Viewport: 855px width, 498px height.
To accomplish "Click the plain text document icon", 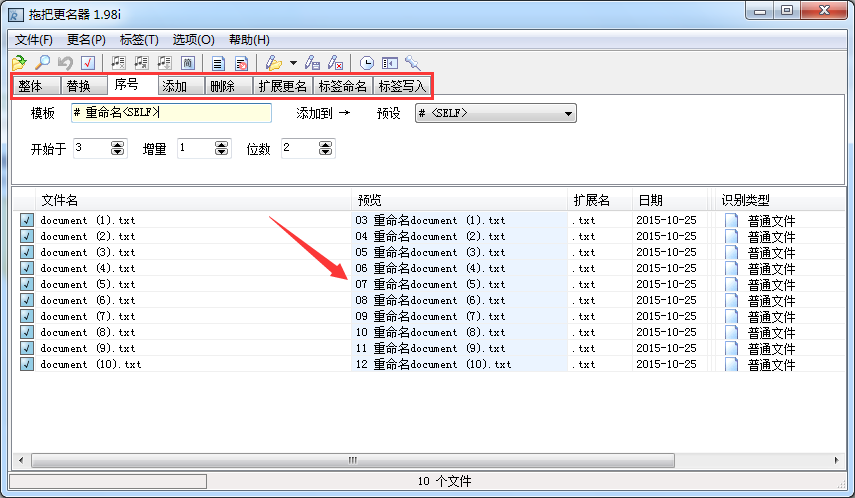I will click(218, 63).
